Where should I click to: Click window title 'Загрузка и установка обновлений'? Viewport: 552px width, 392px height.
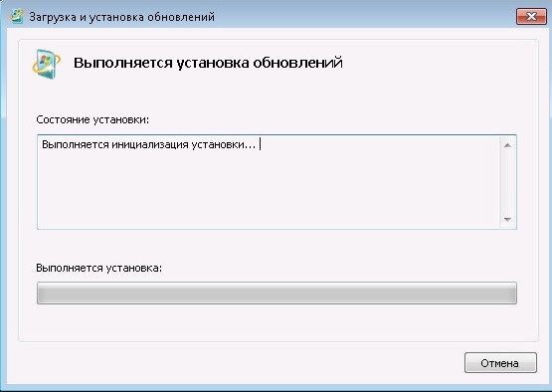tap(121, 17)
